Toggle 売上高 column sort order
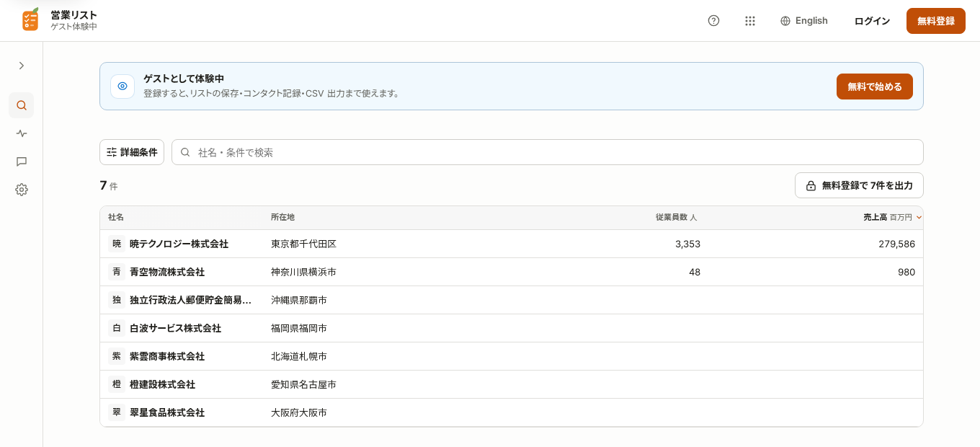Screen dimensions: 980x447 click(893, 217)
